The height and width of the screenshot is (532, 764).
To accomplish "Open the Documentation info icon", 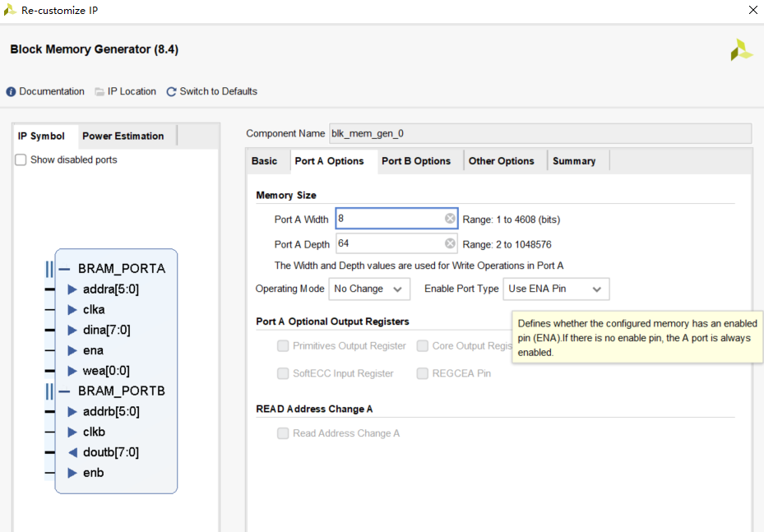I will click(11, 91).
